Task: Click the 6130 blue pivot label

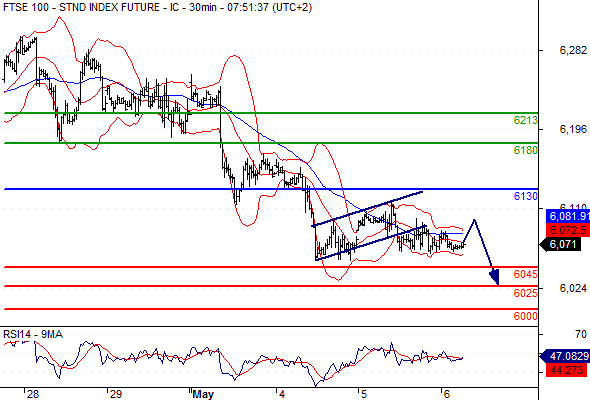Action: click(525, 196)
